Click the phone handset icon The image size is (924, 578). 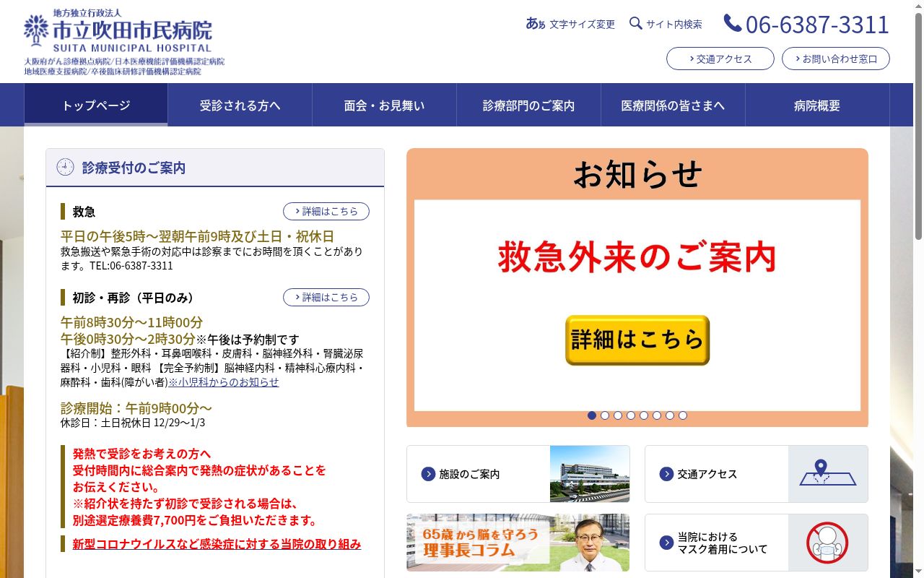click(733, 24)
